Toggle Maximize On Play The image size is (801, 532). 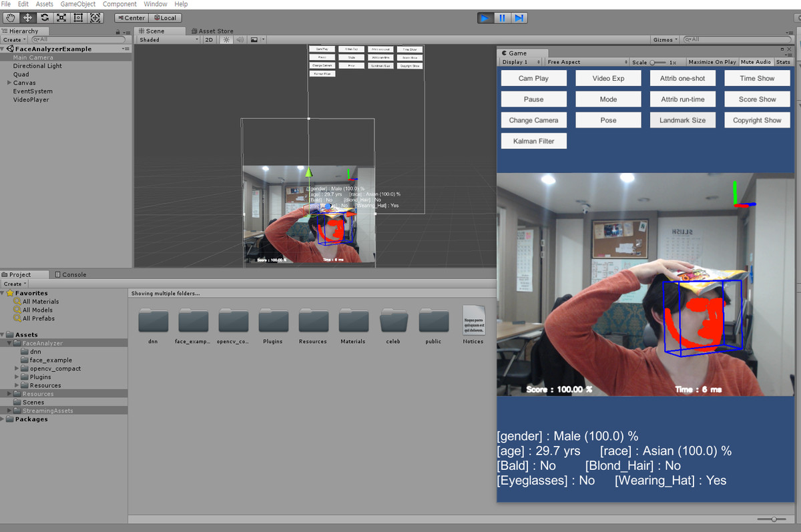pos(712,62)
